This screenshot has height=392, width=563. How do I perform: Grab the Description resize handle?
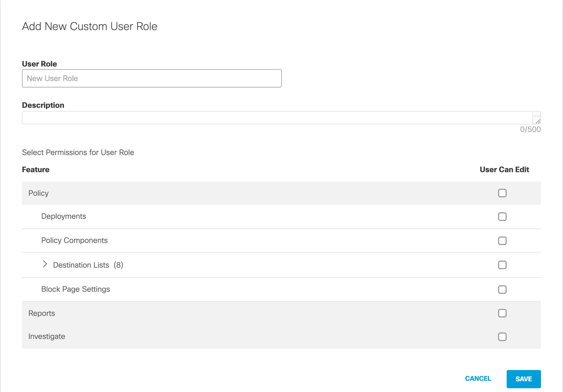coord(538,121)
